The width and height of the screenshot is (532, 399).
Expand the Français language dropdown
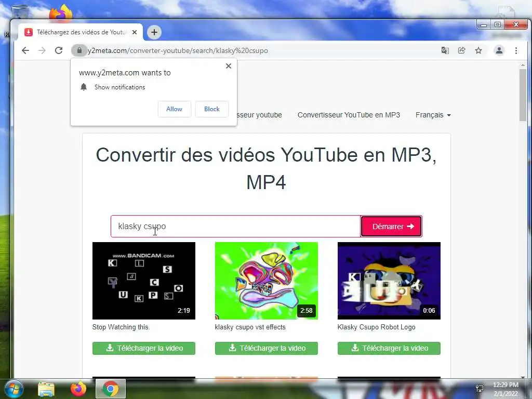tap(433, 115)
